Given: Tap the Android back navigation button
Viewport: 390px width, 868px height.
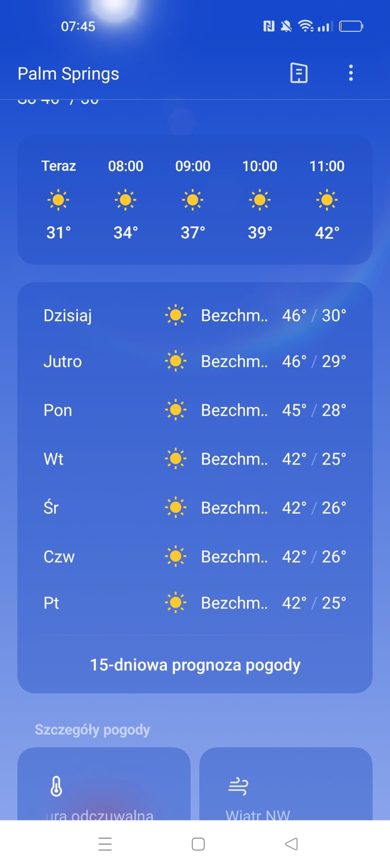Looking at the screenshot, I should (x=291, y=844).
